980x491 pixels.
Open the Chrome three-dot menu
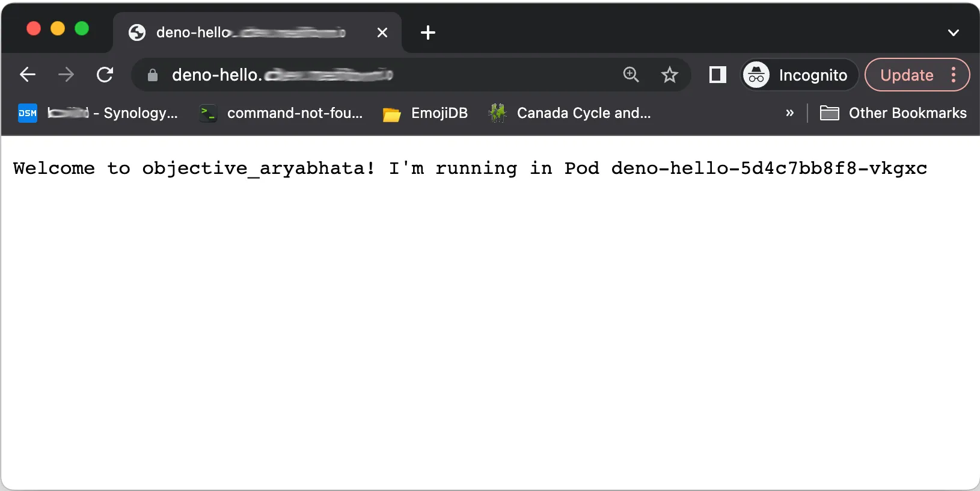pyautogui.click(x=954, y=75)
